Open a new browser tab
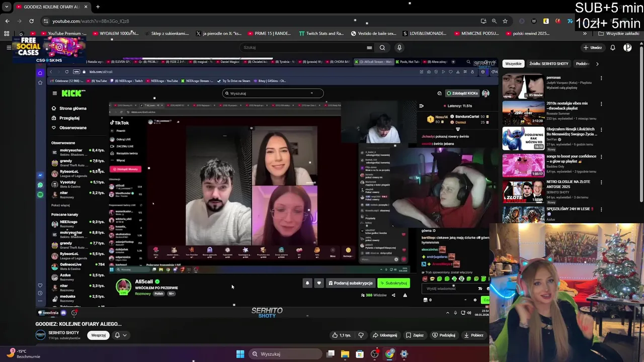 [x=98, y=7]
